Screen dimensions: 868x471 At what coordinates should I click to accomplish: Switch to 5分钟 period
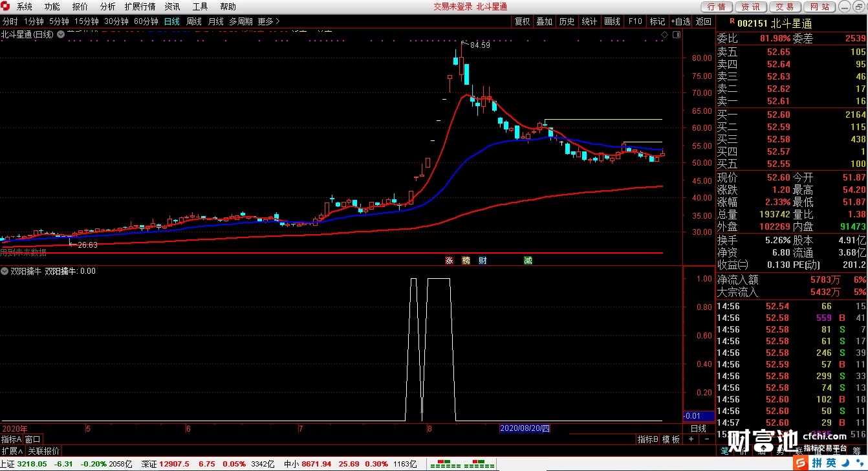(x=59, y=21)
